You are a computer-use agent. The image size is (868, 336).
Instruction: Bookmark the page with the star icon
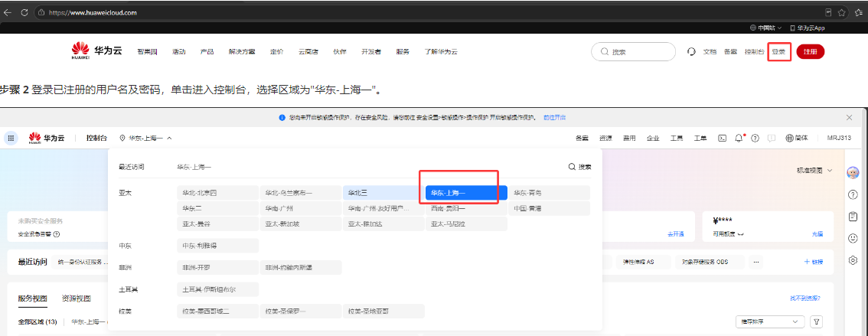tap(841, 12)
